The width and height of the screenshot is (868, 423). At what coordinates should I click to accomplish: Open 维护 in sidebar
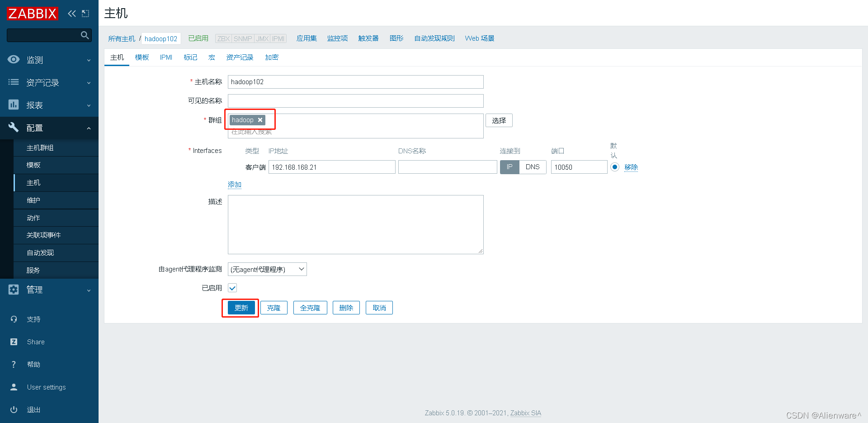(56, 200)
